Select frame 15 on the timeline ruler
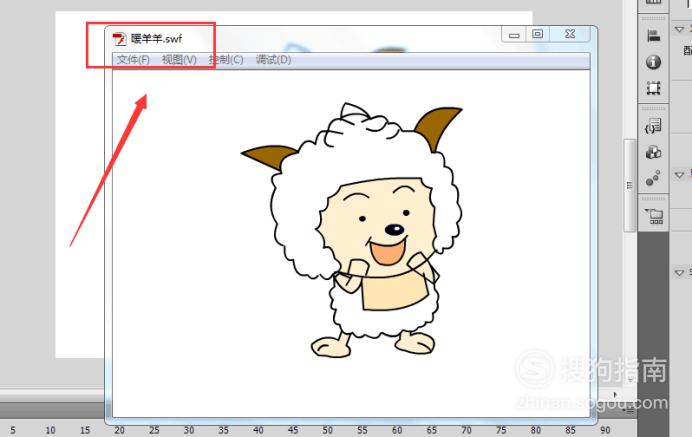The height and width of the screenshot is (437, 692). point(85,430)
